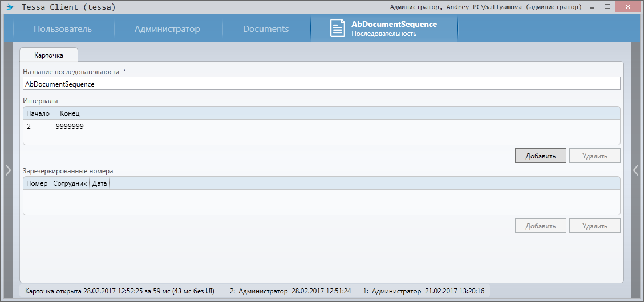
Task: Sort intervals by Начало column header
Action: pos(38,113)
